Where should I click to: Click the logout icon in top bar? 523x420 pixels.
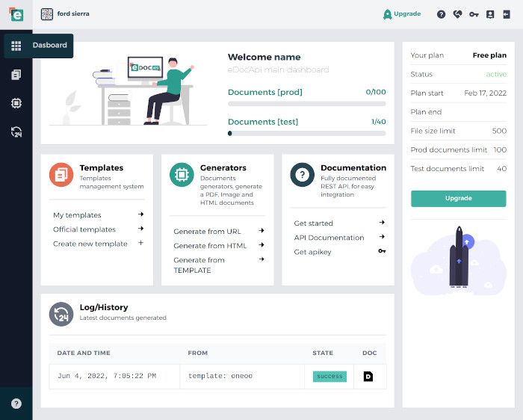pos(507,14)
